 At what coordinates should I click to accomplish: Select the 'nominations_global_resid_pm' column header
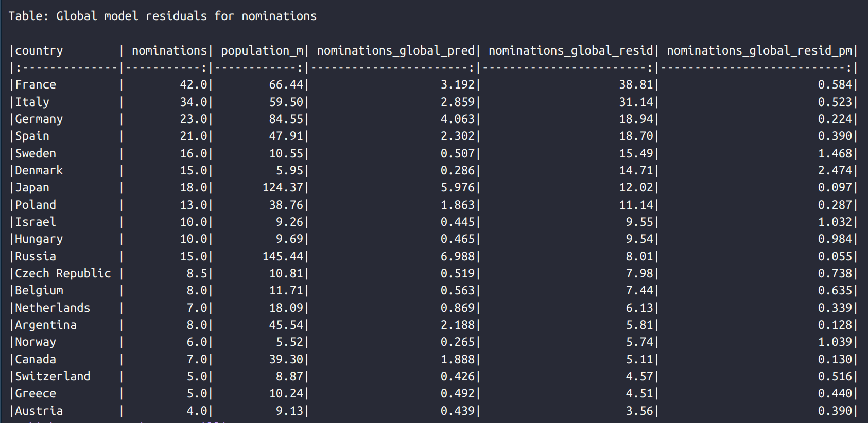(759, 50)
